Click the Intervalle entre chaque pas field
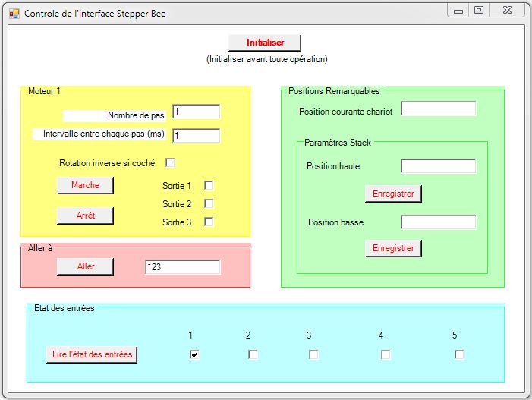Image resolution: width=532 pixels, height=400 pixels. pos(196,136)
